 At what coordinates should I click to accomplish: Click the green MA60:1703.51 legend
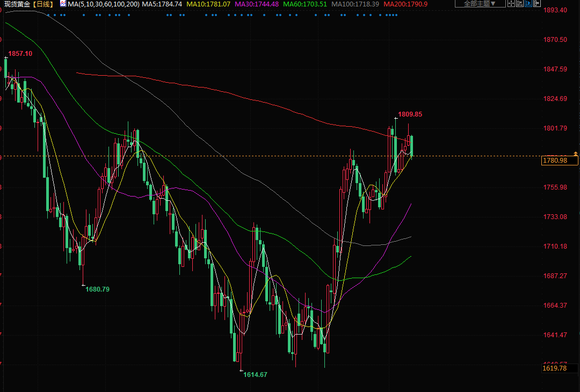[305, 4]
